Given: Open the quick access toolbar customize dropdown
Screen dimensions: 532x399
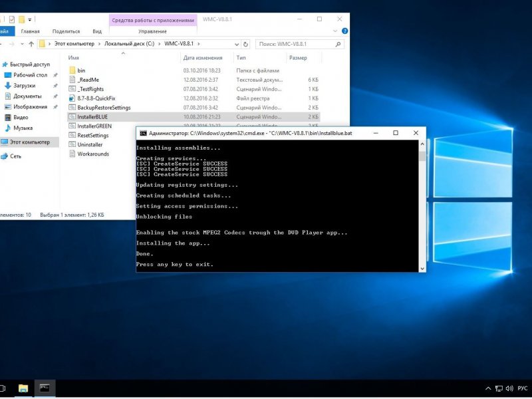Looking at the screenshot, I should 29,20.
